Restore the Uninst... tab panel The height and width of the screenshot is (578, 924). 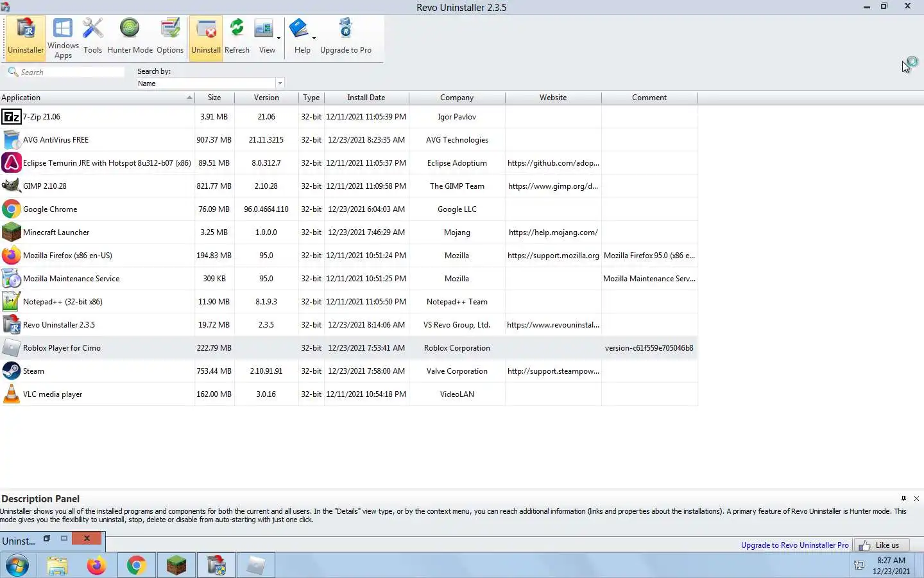tap(46, 539)
